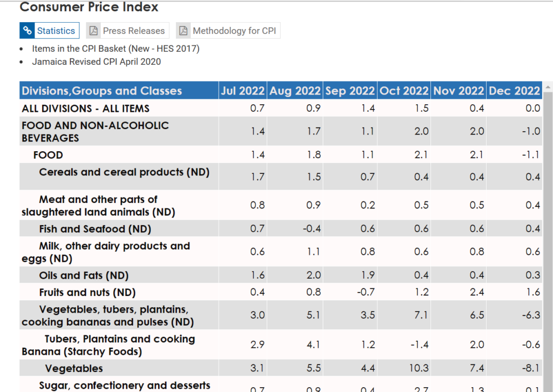Click the Sep 2022 column header
This screenshot has width=553, height=392.
click(350, 91)
